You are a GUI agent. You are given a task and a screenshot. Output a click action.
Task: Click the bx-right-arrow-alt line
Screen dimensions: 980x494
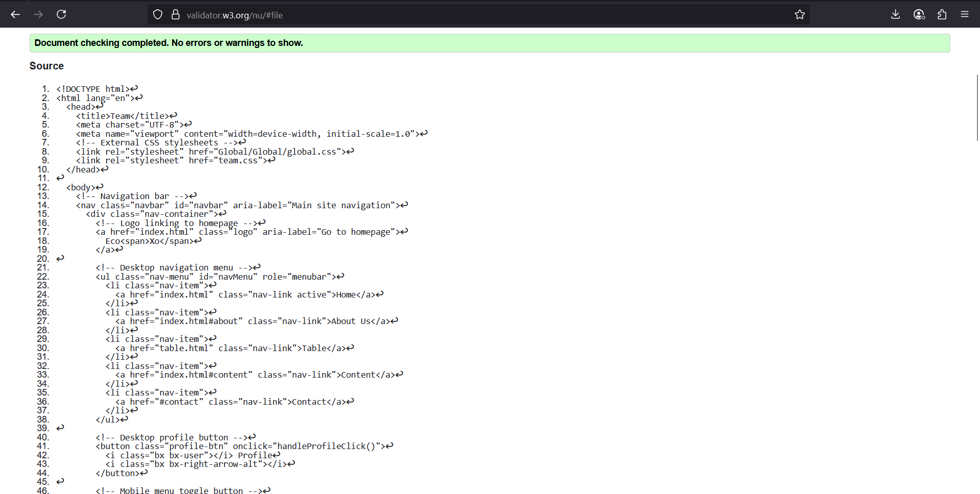click(x=200, y=464)
